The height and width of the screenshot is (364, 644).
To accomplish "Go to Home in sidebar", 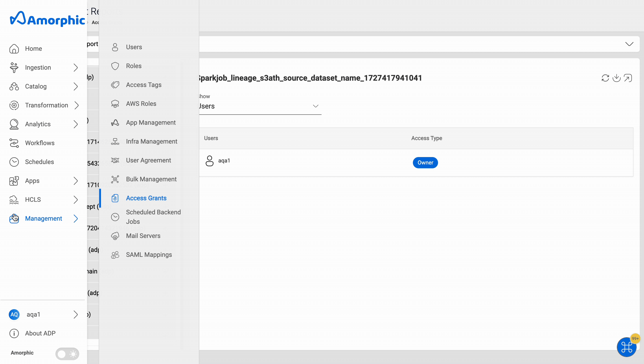I will pyautogui.click(x=33, y=49).
